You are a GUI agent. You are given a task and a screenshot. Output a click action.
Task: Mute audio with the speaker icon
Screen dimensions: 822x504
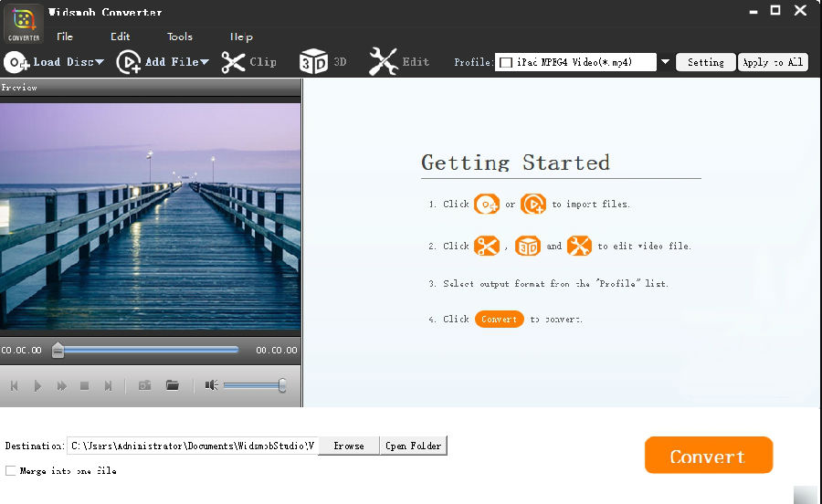[x=211, y=386]
